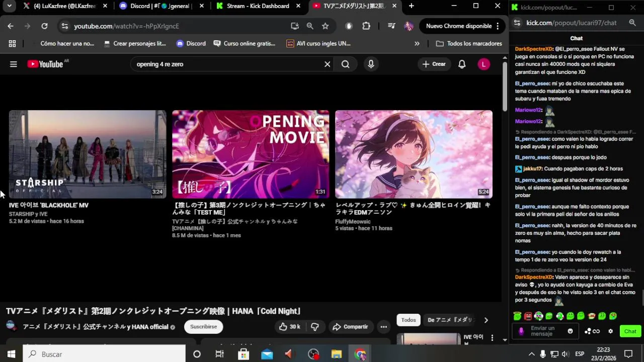644x362 pixels.
Task: Open the Chrome profile avatar
Action: [408, 26]
